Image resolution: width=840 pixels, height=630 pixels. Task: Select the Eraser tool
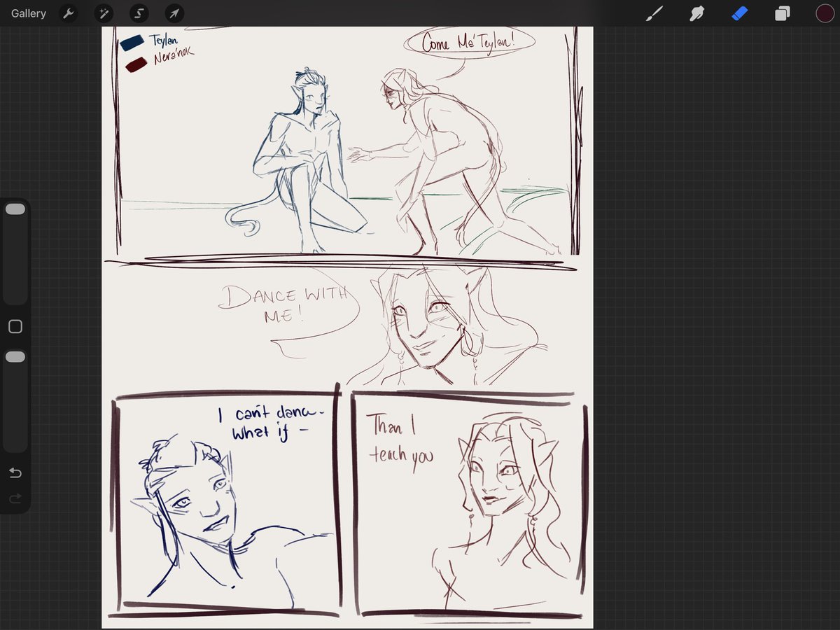pos(740,13)
